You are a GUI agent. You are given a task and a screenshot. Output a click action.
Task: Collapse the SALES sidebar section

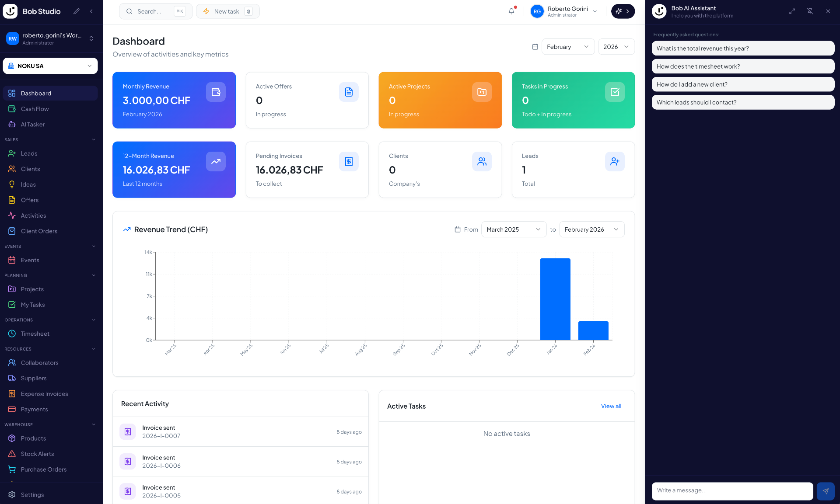coord(93,139)
